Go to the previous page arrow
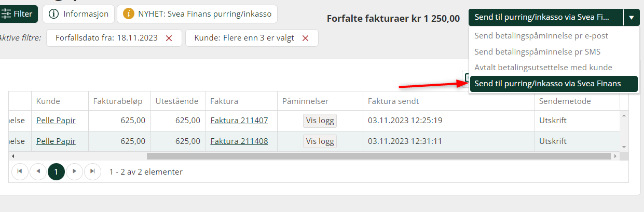This screenshot has height=212, width=644. [38, 171]
